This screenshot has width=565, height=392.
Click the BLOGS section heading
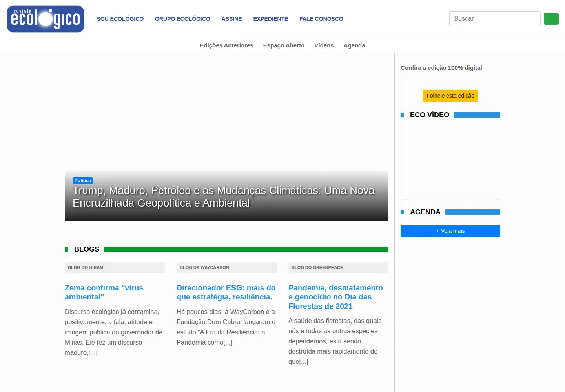click(x=87, y=249)
